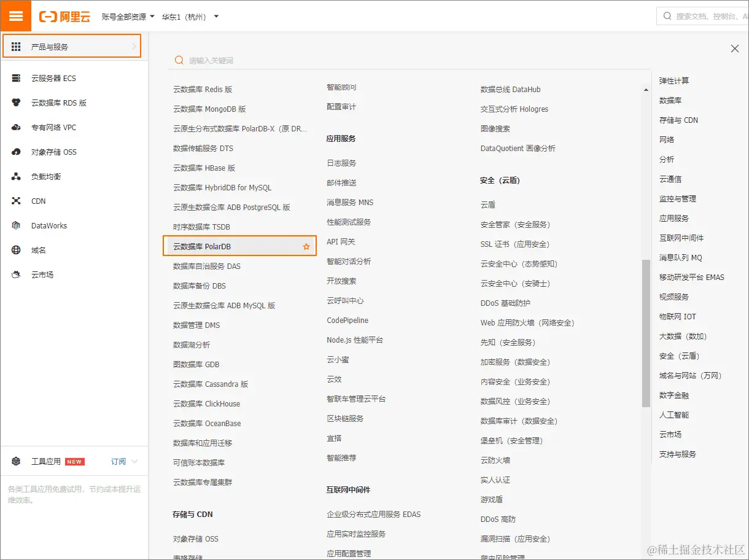Image resolution: width=749 pixels, height=560 pixels.
Task: Open the region dropdown 华东1（杭州）
Action: (x=190, y=17)
